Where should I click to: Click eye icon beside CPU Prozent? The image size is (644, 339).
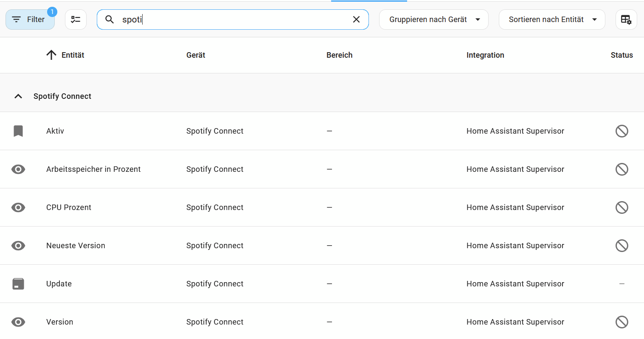[x=18, y=207]
